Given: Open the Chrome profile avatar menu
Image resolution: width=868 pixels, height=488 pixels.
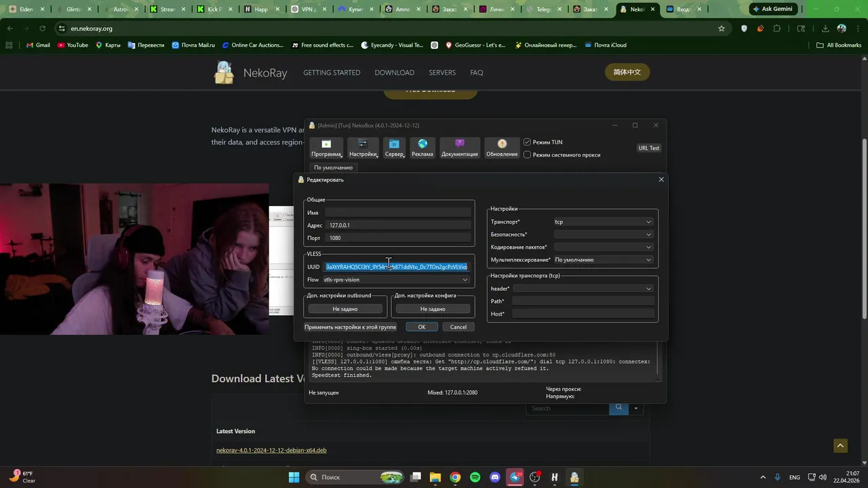Looking at the screenshot, I should coord(842,28).
